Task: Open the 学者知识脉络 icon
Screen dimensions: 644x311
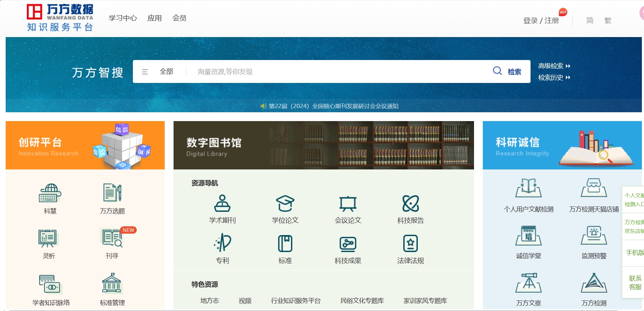Action: (50, 284)
